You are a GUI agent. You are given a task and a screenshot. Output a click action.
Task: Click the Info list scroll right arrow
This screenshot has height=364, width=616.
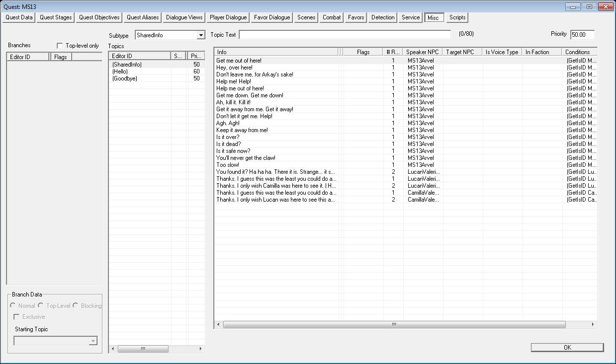click(593, 325)
